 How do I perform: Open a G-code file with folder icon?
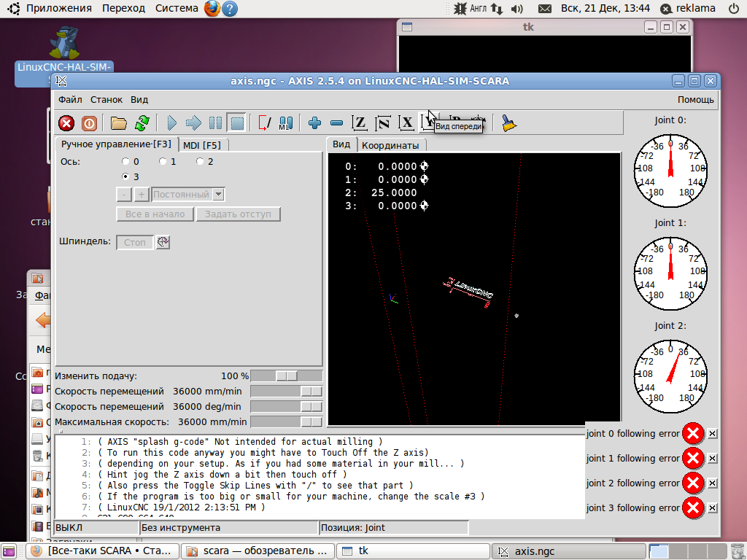[x=118, y=123]
